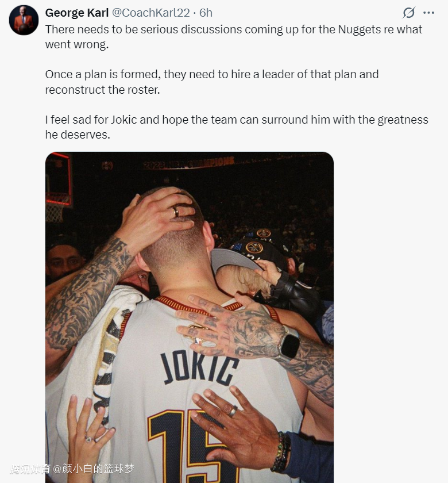Click the beaded bracelet on the wrist

point(281,452)
